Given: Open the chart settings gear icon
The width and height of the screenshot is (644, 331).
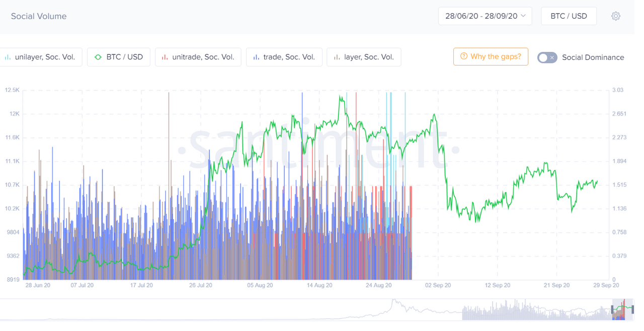Looking at the screenshot, I should click(x=616, y=16).
